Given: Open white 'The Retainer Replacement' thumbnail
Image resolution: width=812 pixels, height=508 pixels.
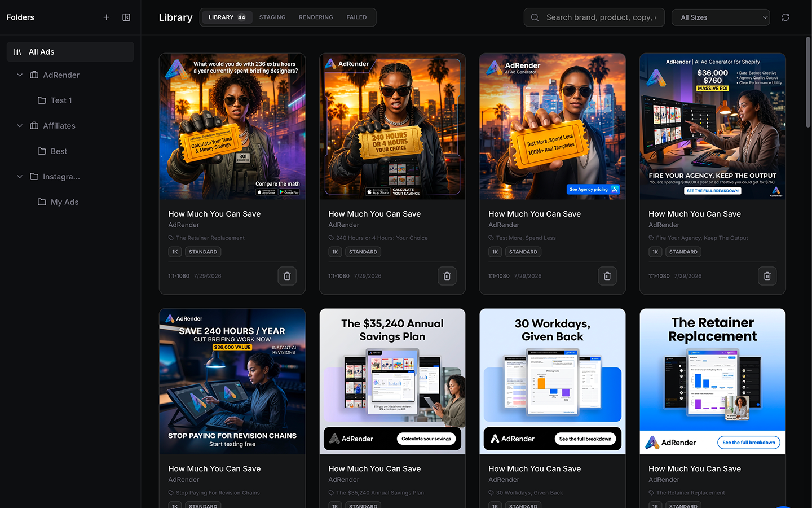Looking at the screenshot, I should (713, 382).
